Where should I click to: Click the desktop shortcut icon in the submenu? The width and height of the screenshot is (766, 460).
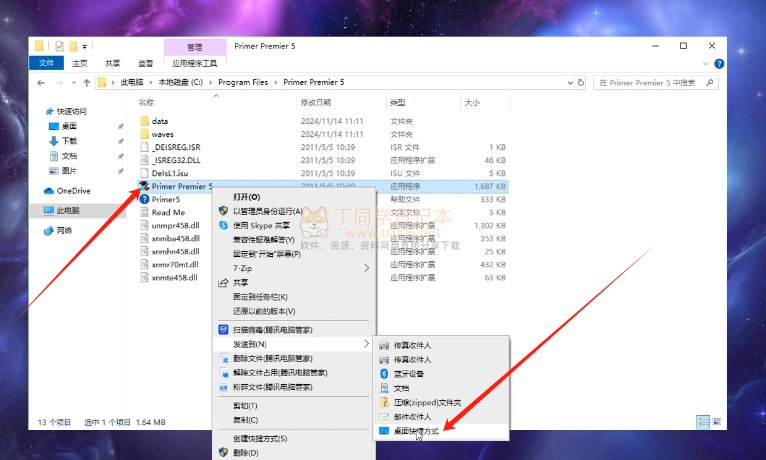pos(384,431)
